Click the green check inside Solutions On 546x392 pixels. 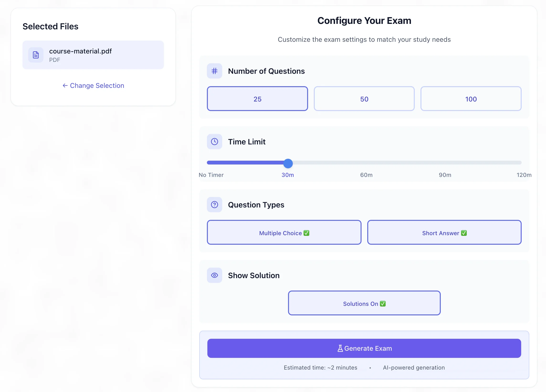(x=382, y=304)
